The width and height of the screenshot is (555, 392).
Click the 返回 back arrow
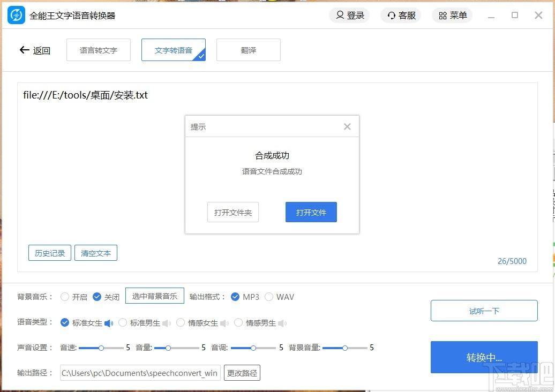pos(25,50)
